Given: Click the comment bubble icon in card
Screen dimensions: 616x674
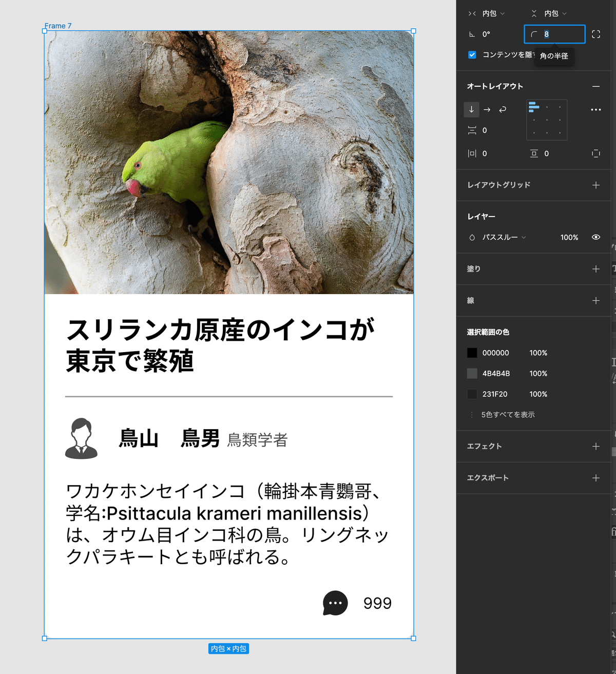Looking at the screenshot, I should [x=335, y=603].
